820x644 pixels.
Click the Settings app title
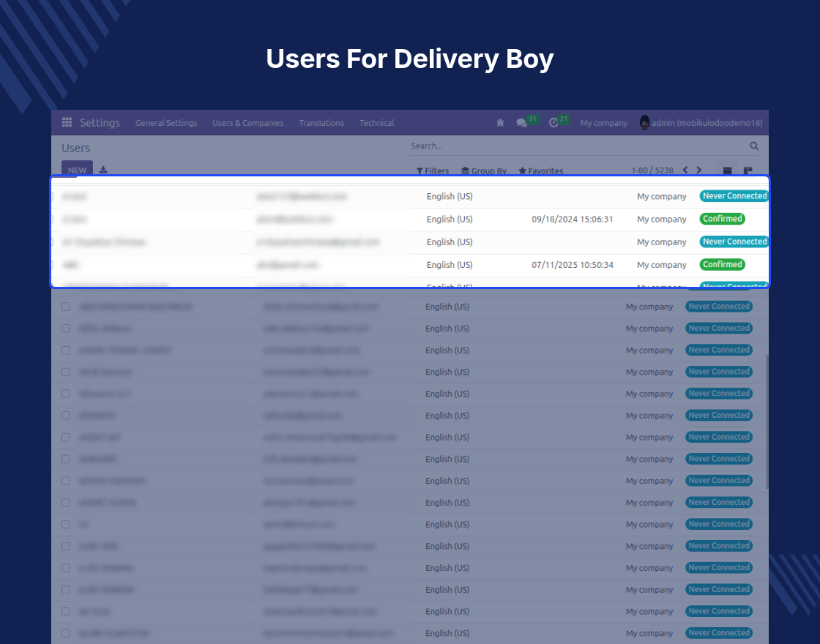(x=100, y=122)
